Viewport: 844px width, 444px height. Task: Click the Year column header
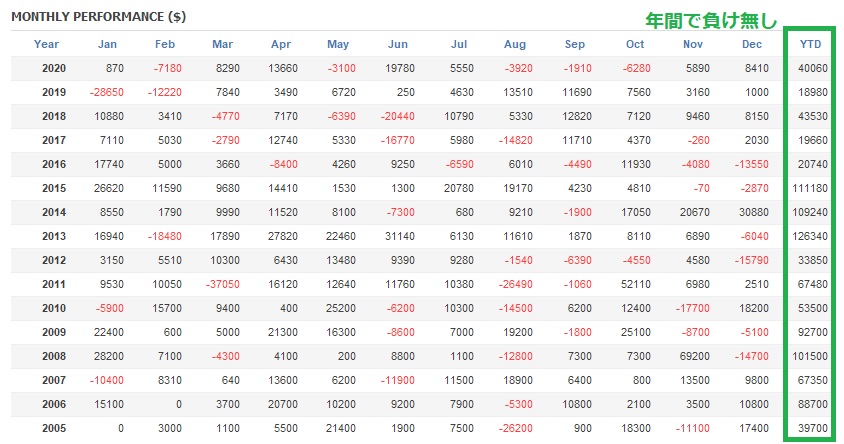(x=46, y=44)
